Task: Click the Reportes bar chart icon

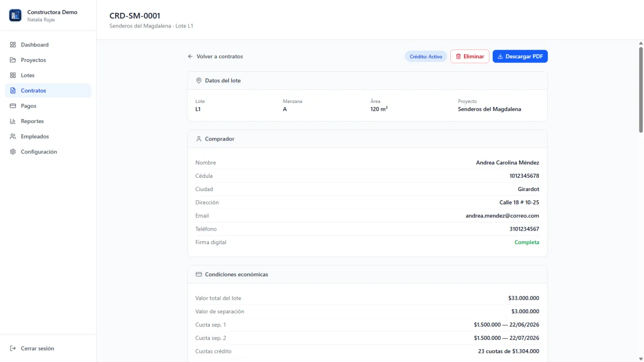Action: [13, 121]
